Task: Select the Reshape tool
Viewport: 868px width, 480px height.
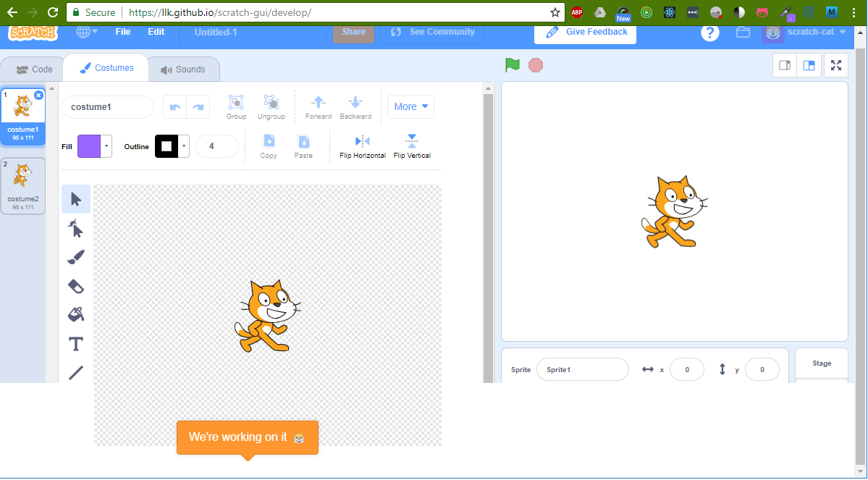Action: [x=76, y=228]
